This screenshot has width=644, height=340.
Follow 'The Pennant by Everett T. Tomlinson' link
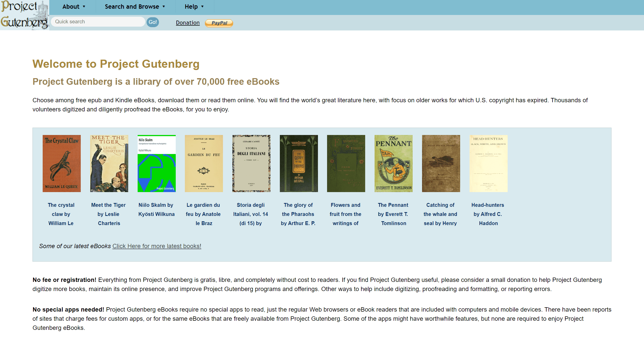[393, 214]
